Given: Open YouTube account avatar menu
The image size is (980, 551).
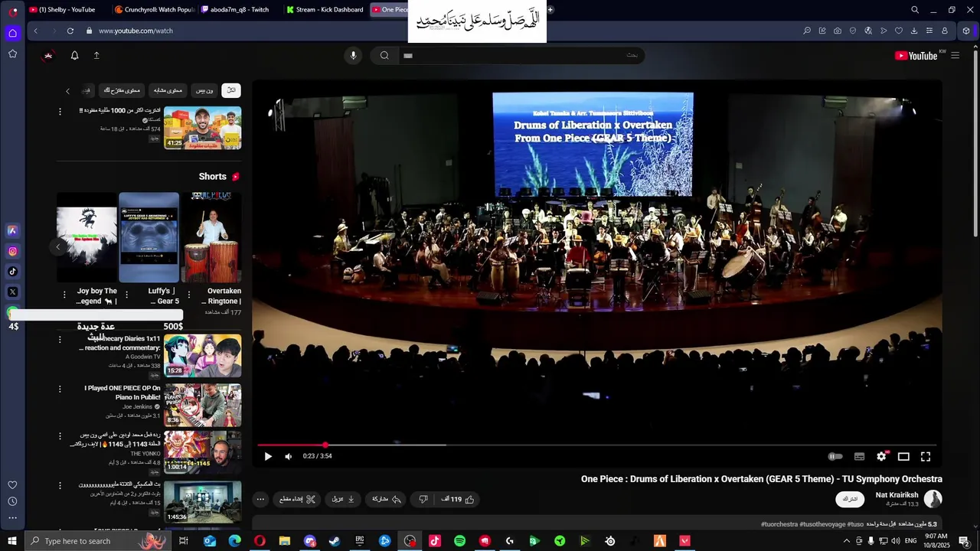Looking at the screenshot, I should 48,55.
